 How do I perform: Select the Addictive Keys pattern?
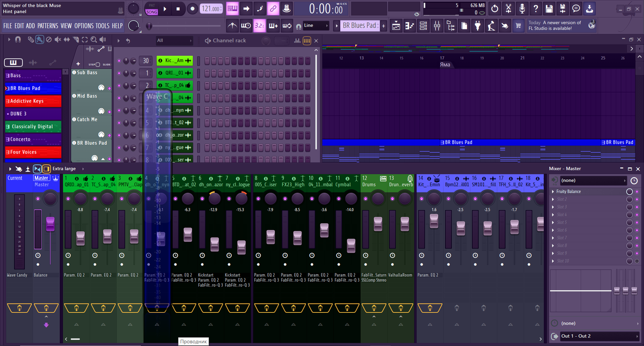tap(33, 101)
